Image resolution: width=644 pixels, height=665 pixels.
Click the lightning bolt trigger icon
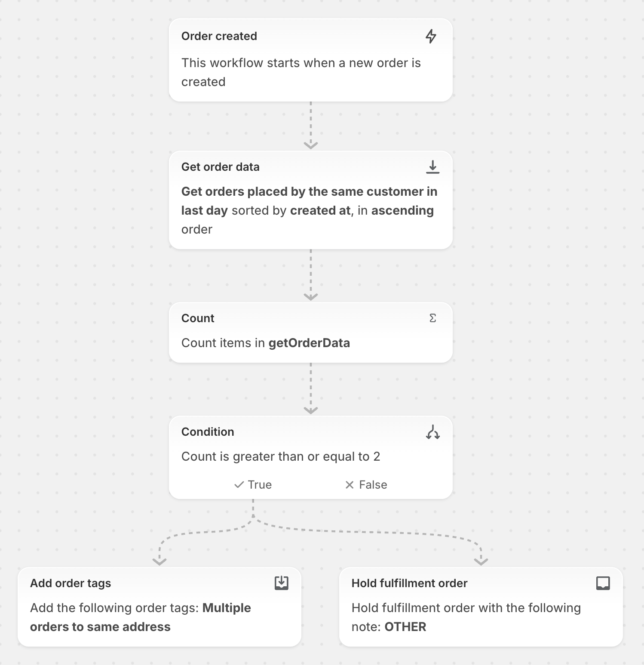pos(431,37)
